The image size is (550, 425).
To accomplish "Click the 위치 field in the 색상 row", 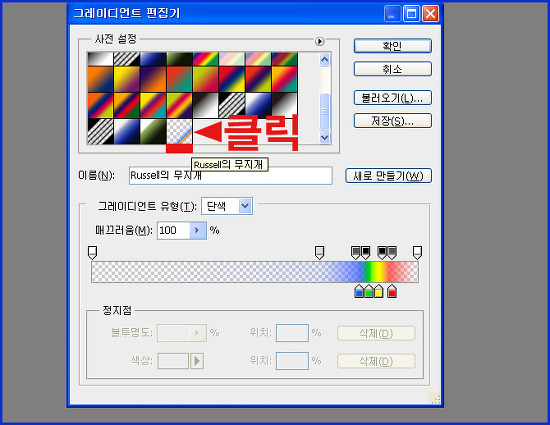I will click(x=292, y=361).
